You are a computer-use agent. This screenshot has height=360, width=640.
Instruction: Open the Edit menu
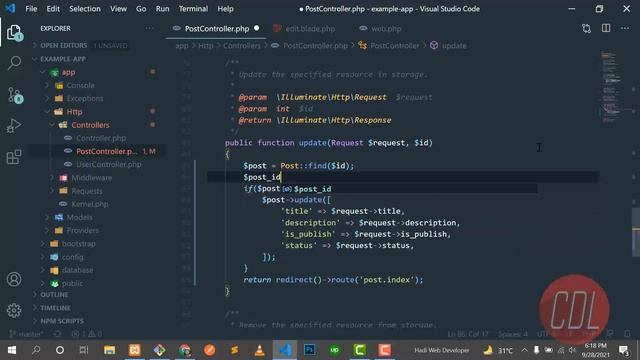pos(53,9)
